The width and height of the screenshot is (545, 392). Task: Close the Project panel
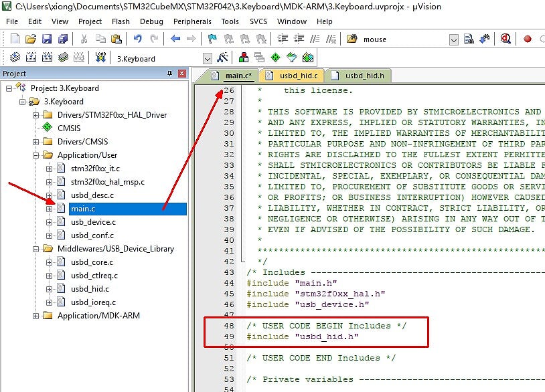[181, 74]
